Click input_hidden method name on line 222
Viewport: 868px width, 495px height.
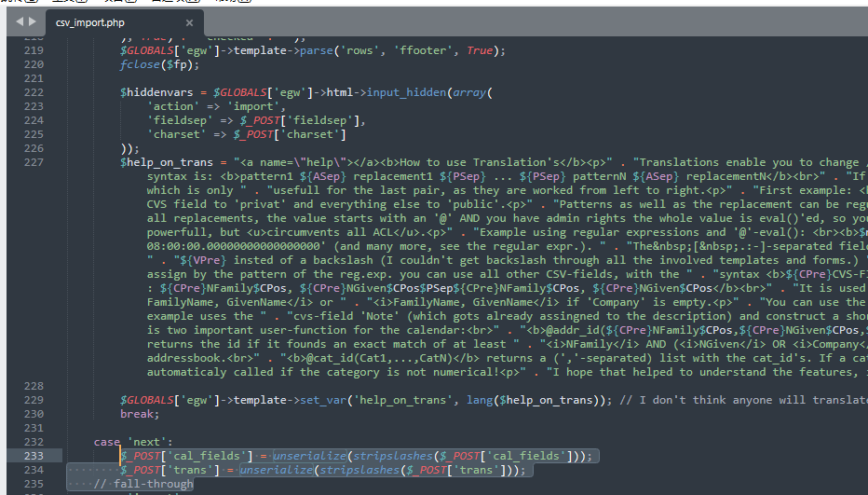[x=406, y=92]
